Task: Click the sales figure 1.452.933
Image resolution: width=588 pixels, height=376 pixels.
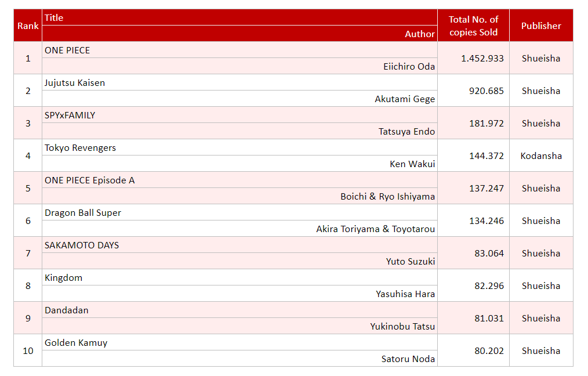Action: click(482, 58)
